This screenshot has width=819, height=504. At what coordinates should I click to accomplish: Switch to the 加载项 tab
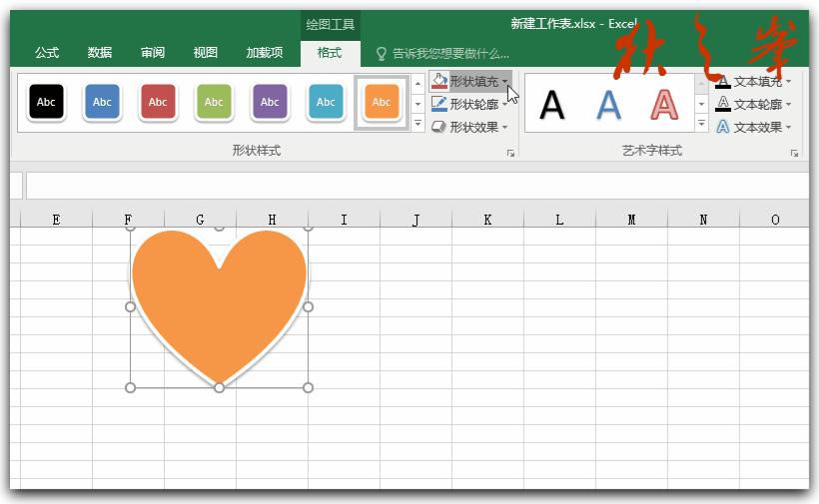pos(265,53)
